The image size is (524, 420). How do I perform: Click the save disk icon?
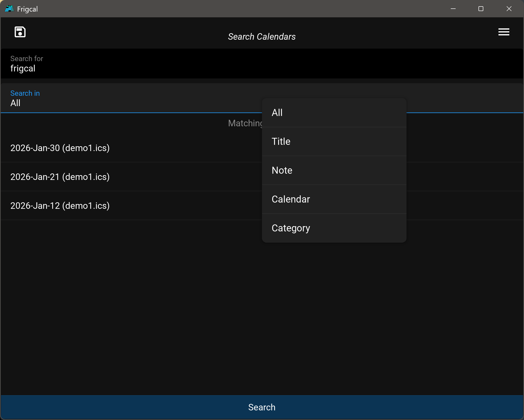click(x=20, y=32)
